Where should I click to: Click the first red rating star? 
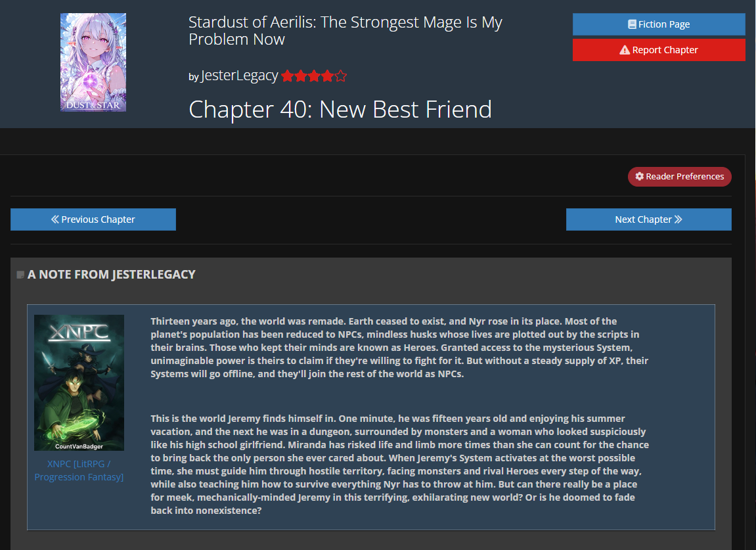[x=287, y=76]
